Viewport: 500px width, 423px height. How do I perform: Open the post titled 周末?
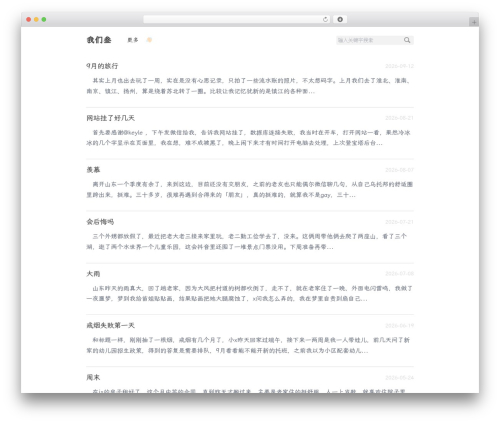click(93, 377)
